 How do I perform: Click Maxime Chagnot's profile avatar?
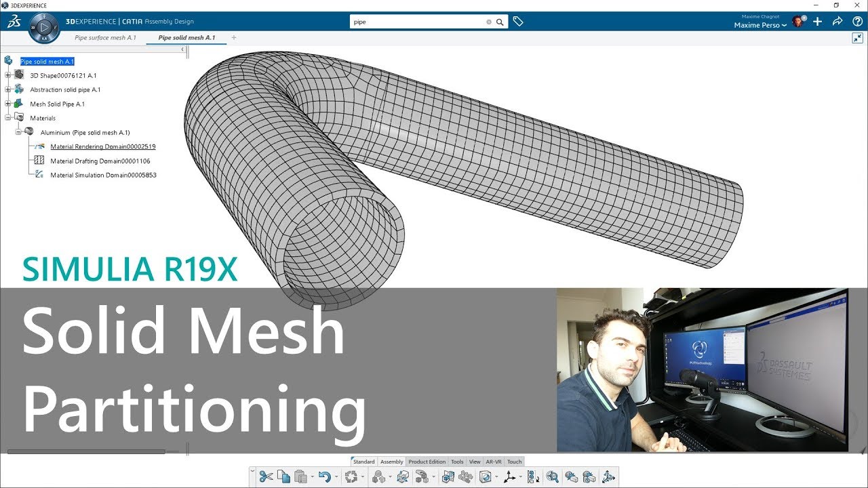click(x=798, y=22)
